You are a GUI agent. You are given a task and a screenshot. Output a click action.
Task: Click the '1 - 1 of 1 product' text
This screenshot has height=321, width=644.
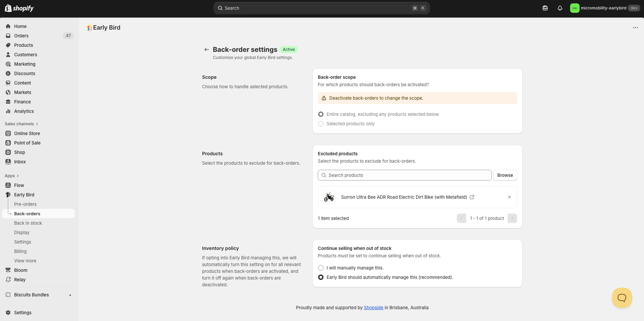click(487, 218)
